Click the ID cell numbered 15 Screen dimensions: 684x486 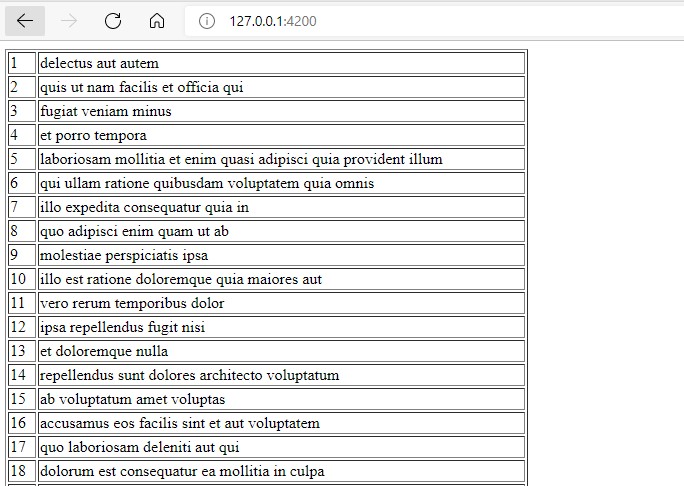tap(21, 399)
